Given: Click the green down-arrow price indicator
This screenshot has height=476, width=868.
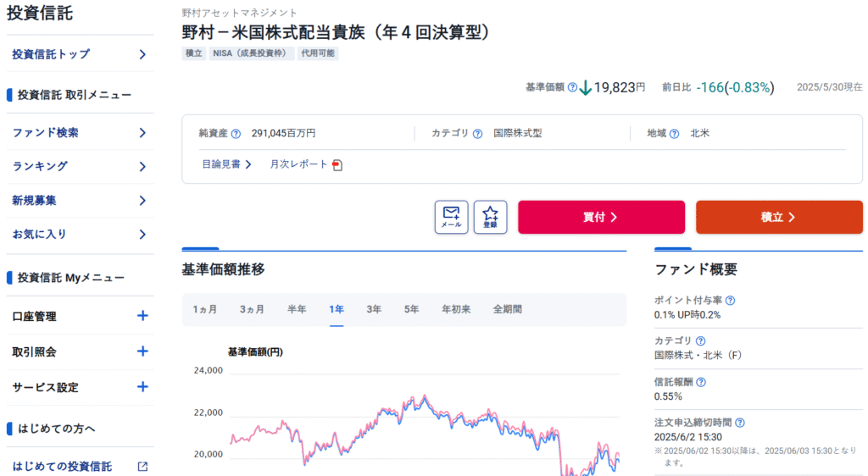Looking at the screenshot, I should (585, 88).
